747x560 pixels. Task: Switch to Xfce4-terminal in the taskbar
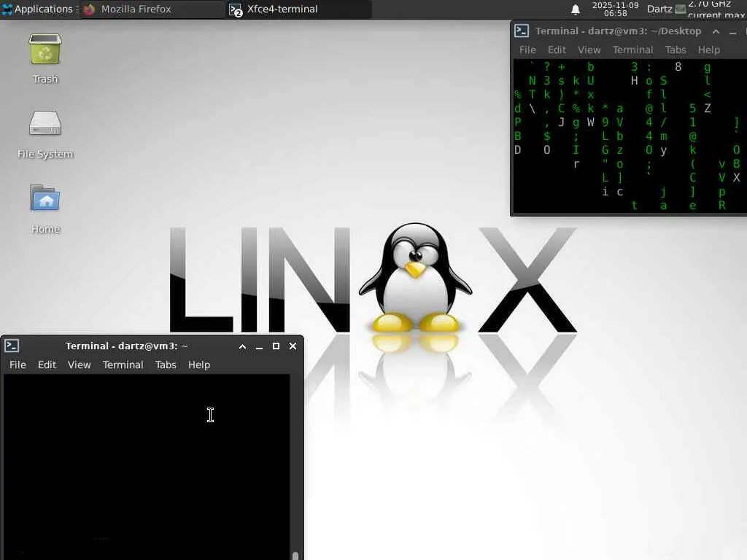(298, 9)
